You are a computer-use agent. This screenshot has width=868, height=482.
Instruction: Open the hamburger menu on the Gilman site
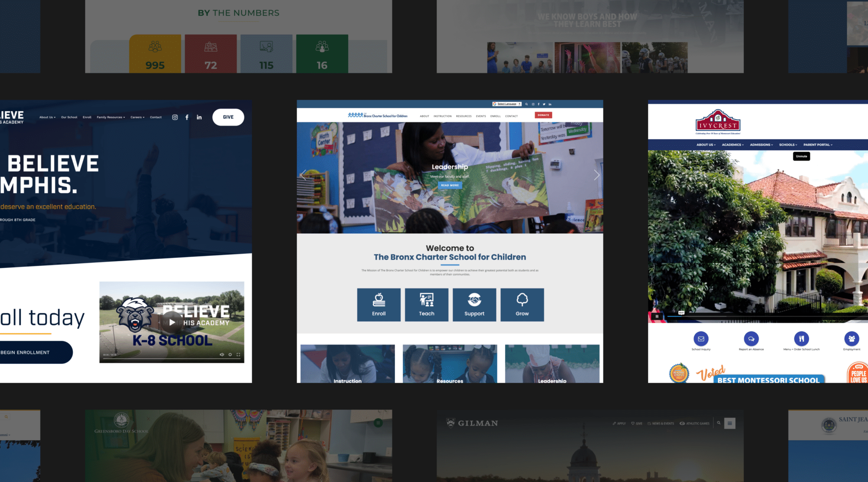click(x=730, y=423)
